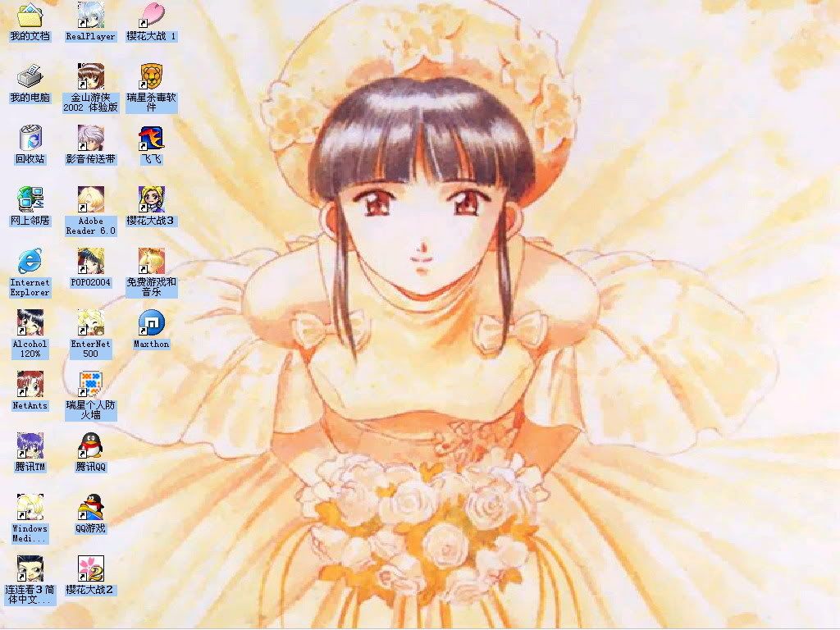The image size is (840, 630).
Task: Select the NetAnts download manager icon
Action: tap(30, 384)
